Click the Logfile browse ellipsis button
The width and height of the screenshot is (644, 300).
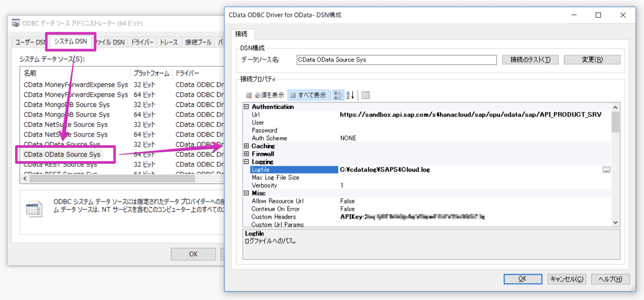click(x=606, y=170)
